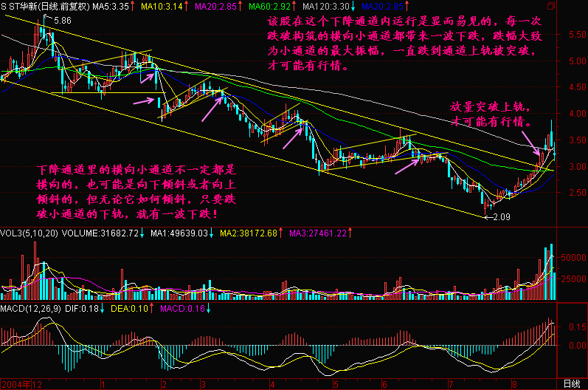
Task: Click the S ST华新 stock name label
Action: (21, 5)
